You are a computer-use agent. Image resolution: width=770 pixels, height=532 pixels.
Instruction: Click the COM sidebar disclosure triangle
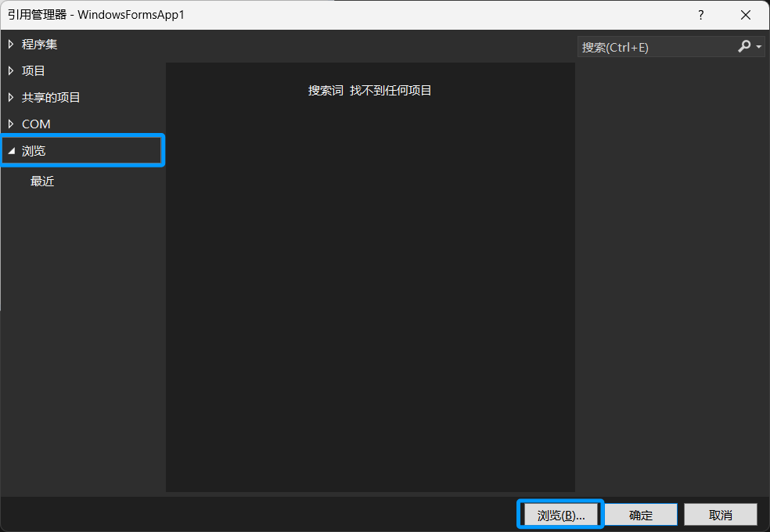click(x=9, y=124)
